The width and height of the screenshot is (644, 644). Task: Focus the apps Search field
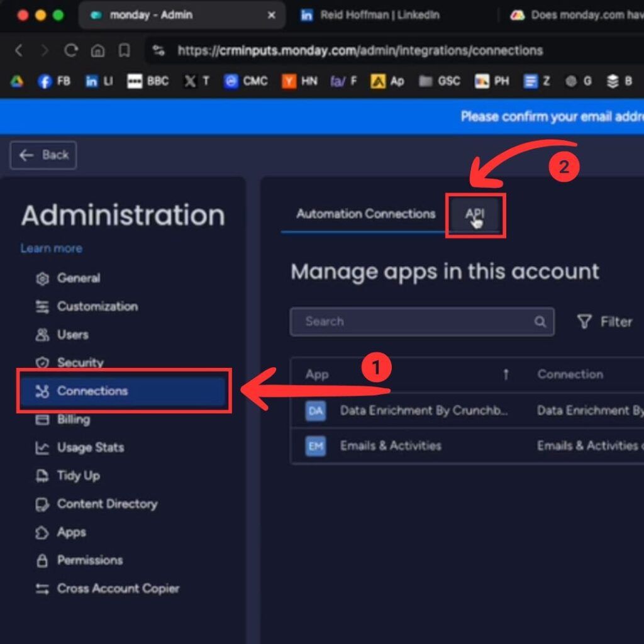[422, 321]
